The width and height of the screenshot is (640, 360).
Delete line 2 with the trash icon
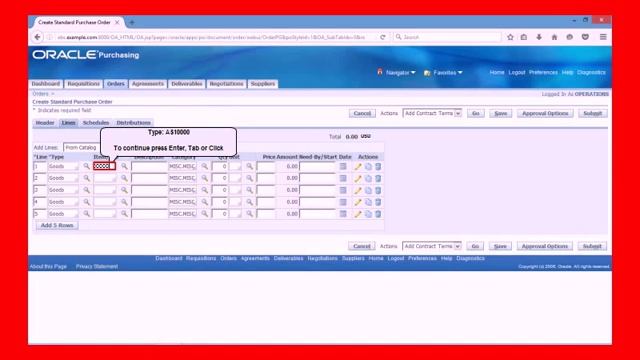(378, 178)
